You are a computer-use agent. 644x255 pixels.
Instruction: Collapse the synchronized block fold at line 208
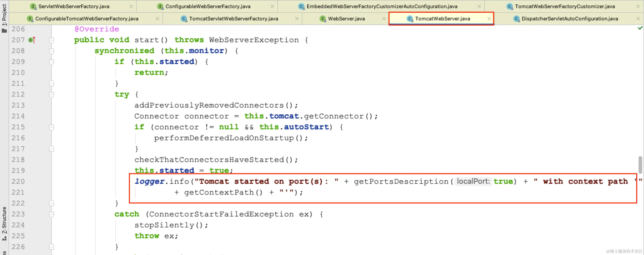[x=52, y=51]
